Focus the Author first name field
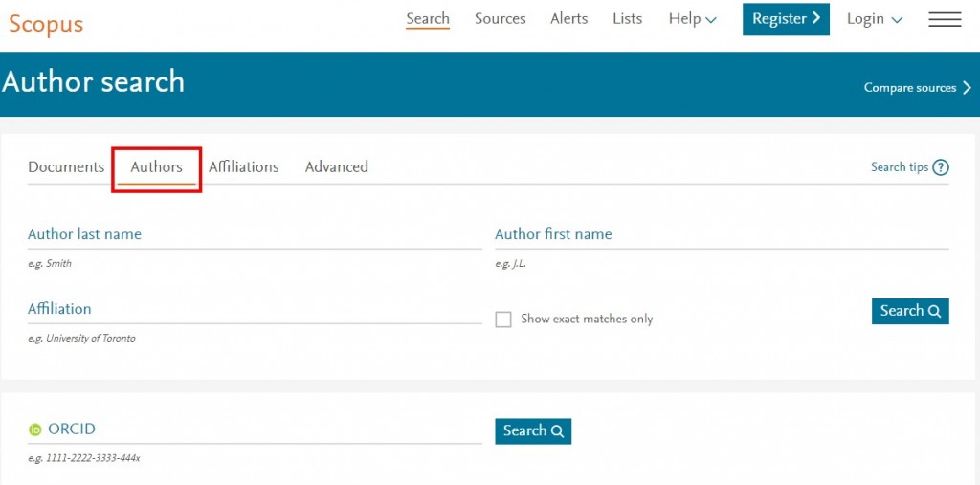This screenshot has width=980, height=485. [x=722, y=235]
